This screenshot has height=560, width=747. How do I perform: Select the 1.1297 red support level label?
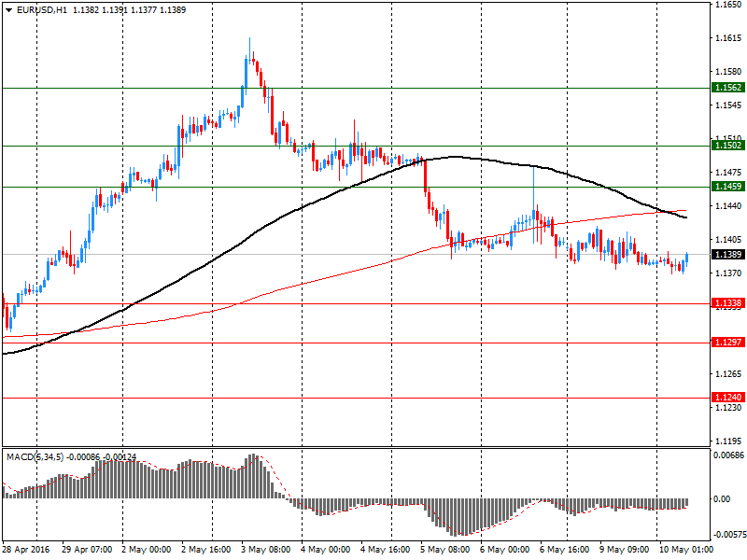tap(728, 343)
